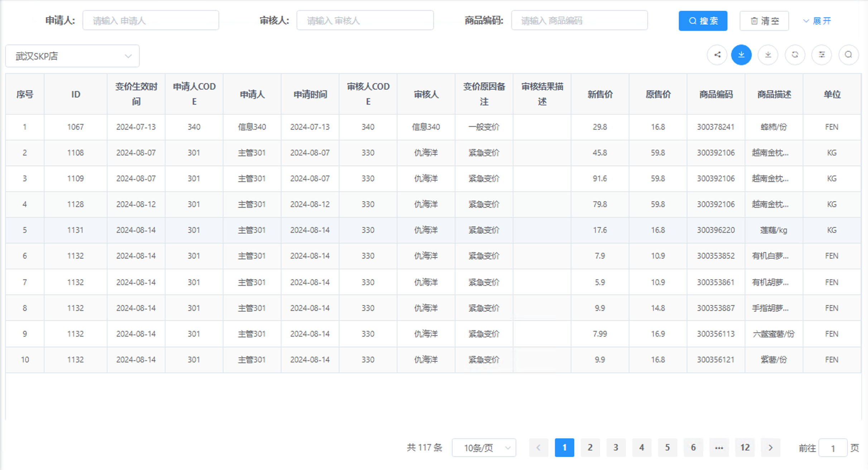Select table row with ID 1131
Image resolution: width=868 pixels, height=470 pixels.
click(x=75, y=230)
